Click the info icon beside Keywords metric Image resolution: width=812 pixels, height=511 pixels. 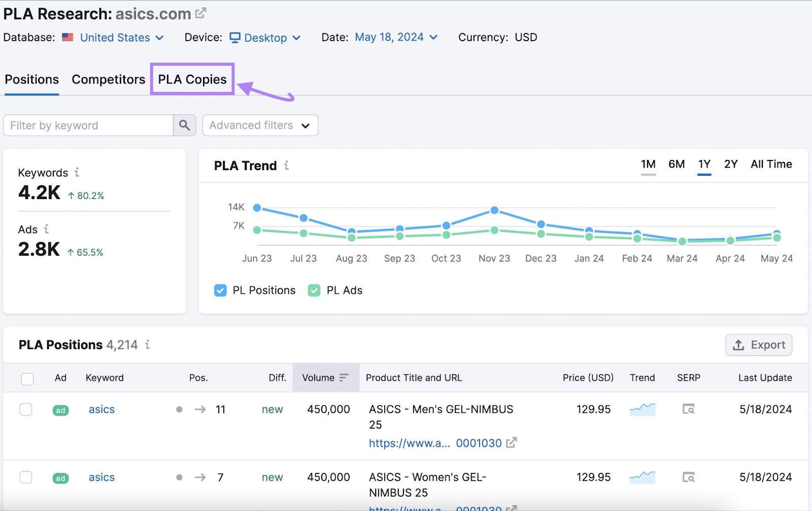77,173
